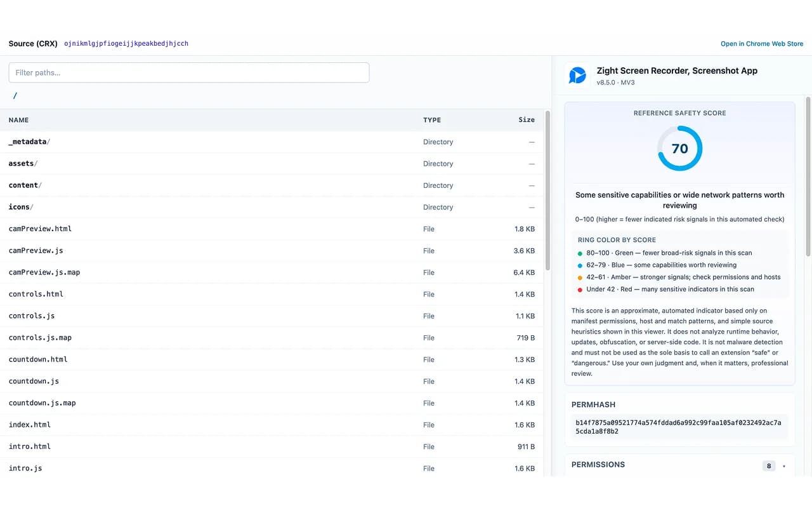Open the camPreview.html file

(x=40, y=229)
